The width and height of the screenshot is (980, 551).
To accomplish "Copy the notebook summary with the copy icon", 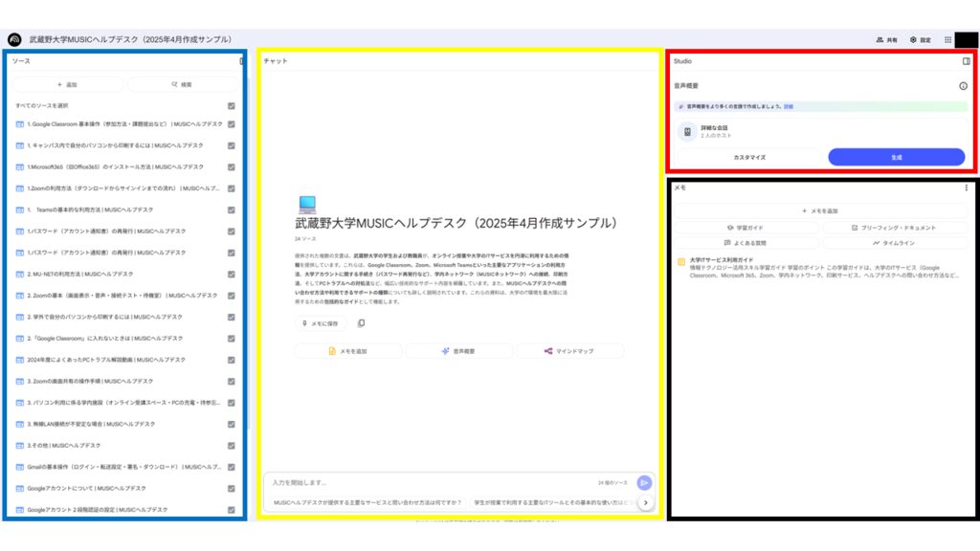I will [361, 323].
